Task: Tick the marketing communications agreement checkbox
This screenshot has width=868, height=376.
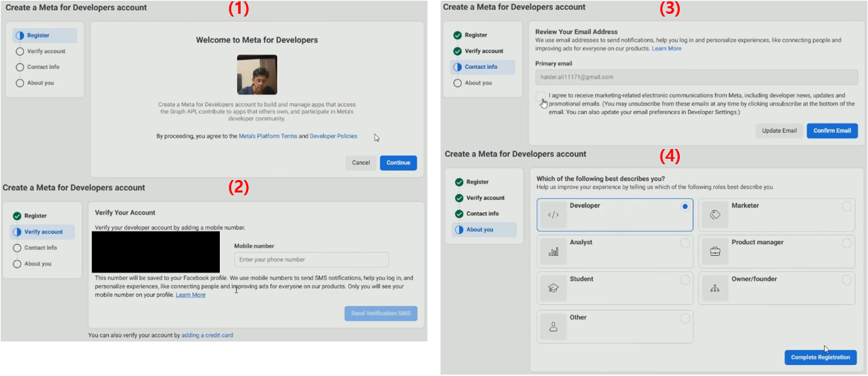Action: pos(541,96)
